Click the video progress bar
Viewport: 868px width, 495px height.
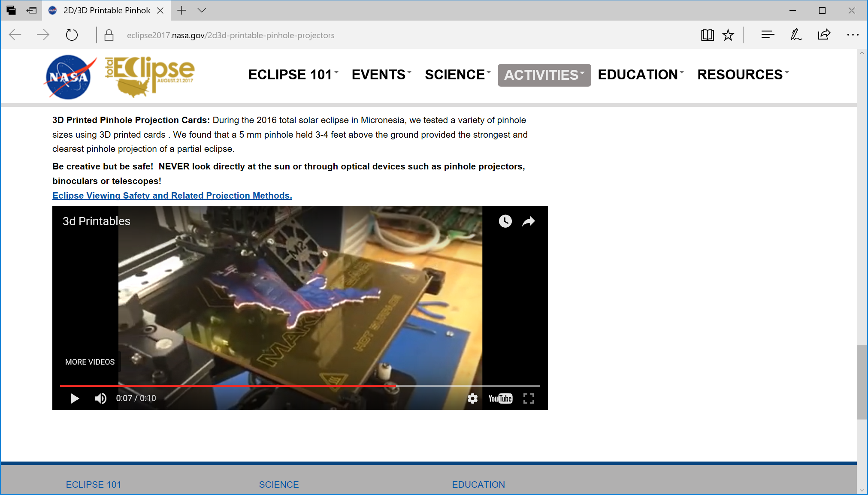pos(300,386)
